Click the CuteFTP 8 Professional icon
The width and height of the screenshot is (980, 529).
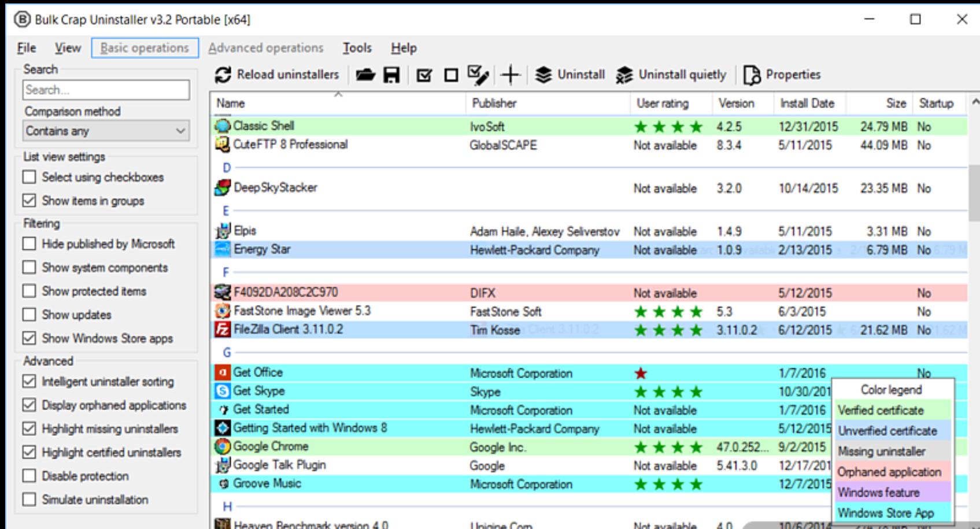[222, 145]
